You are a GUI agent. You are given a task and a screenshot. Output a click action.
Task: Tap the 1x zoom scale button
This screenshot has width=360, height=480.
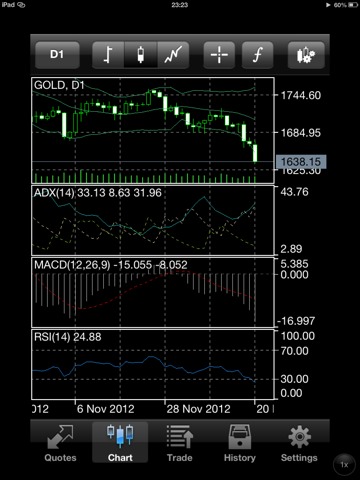[x=344, y=464]
